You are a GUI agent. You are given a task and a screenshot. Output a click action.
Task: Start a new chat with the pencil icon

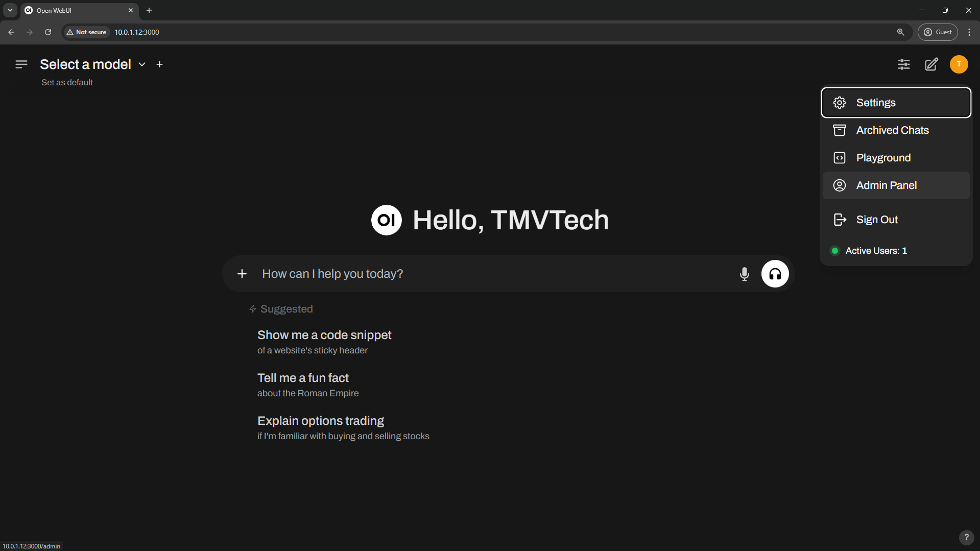[x=931, y=64]
